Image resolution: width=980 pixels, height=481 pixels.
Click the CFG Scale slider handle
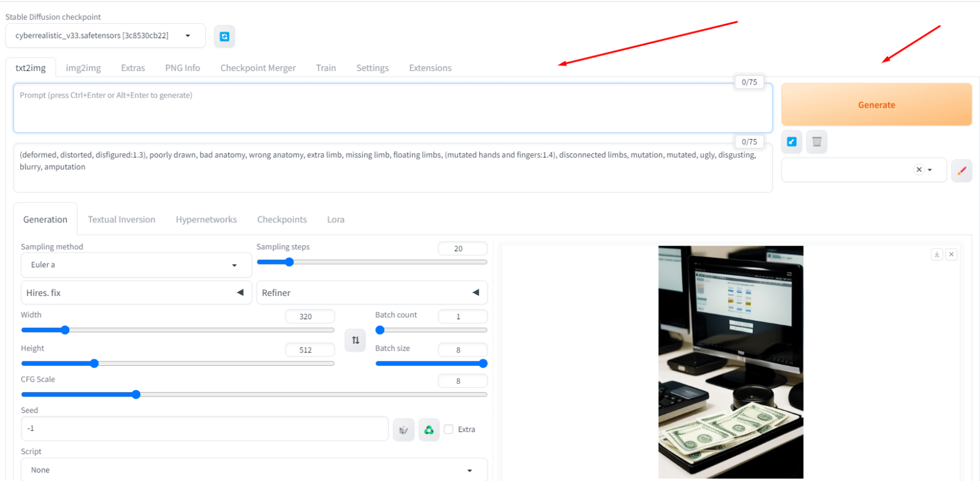point(136,395)
